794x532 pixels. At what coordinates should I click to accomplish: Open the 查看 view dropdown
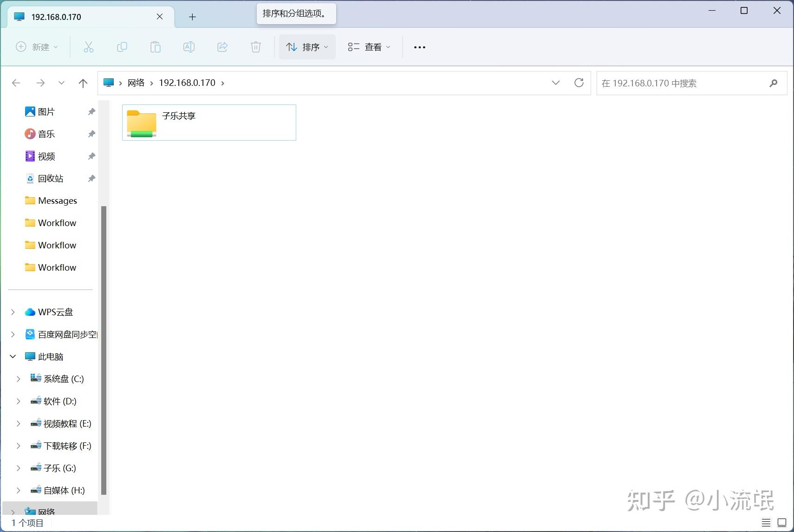[x=370, y=47]
